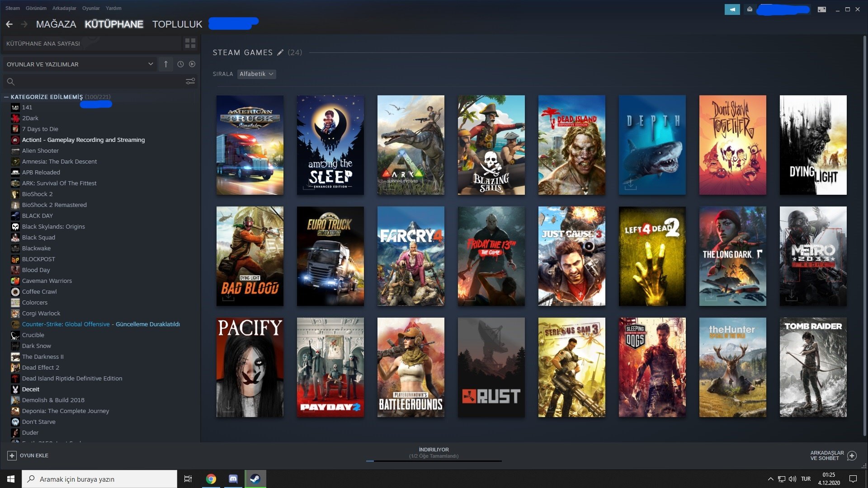Go to Kütüphane Ana Sayfası
The width and height of the screenshot is (868, 488).
tap(92, 43)
